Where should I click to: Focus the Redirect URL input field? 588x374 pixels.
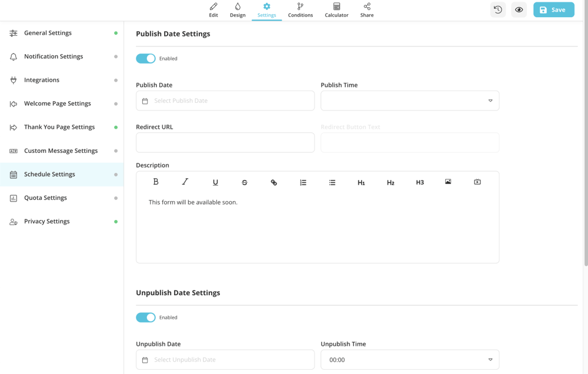pos(225,142)
